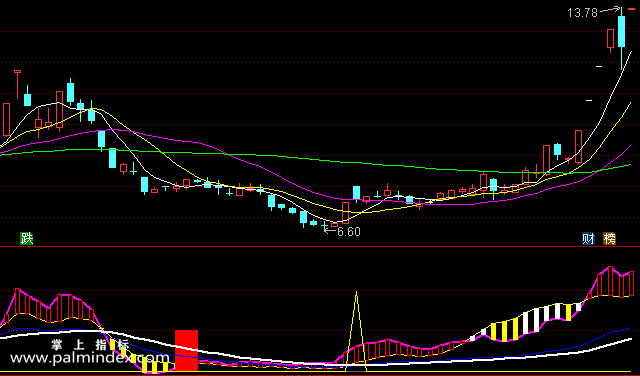640x376 pixels.
Task: Click the yellow spike peak in indicator panel
Action: coord(357,292)
